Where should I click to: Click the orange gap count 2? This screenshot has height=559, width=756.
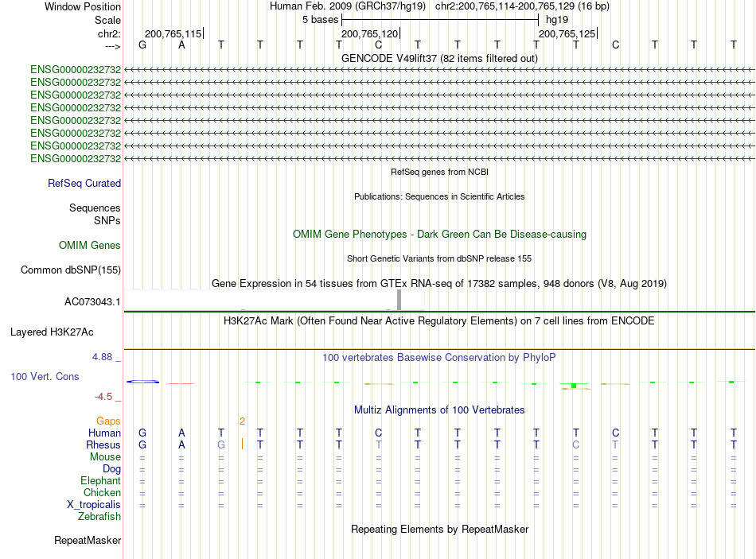[x=242, y=421]
